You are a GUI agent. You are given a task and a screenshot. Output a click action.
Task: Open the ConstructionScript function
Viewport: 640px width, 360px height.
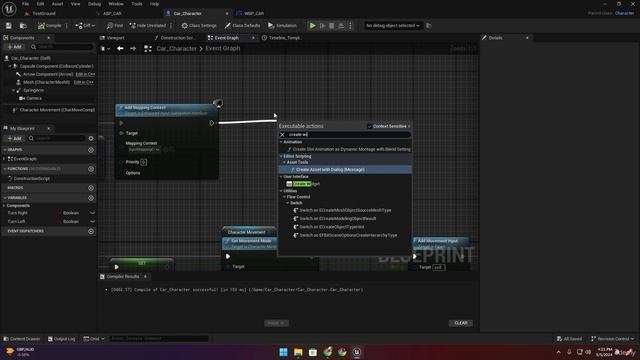pyautogui.click(x=31, y=179)
